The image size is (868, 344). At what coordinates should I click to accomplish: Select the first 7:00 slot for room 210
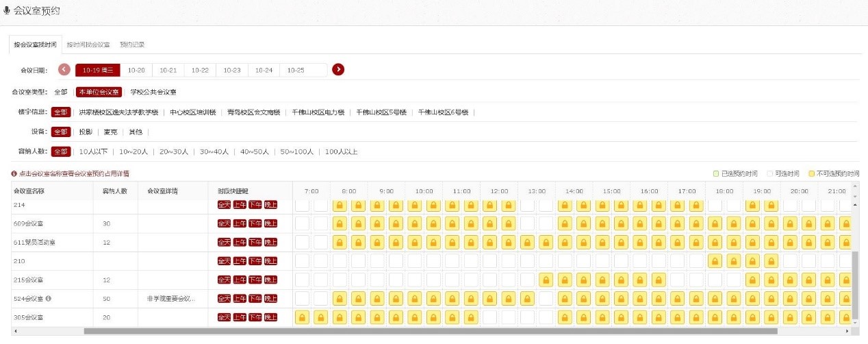[x=302, y=261]
